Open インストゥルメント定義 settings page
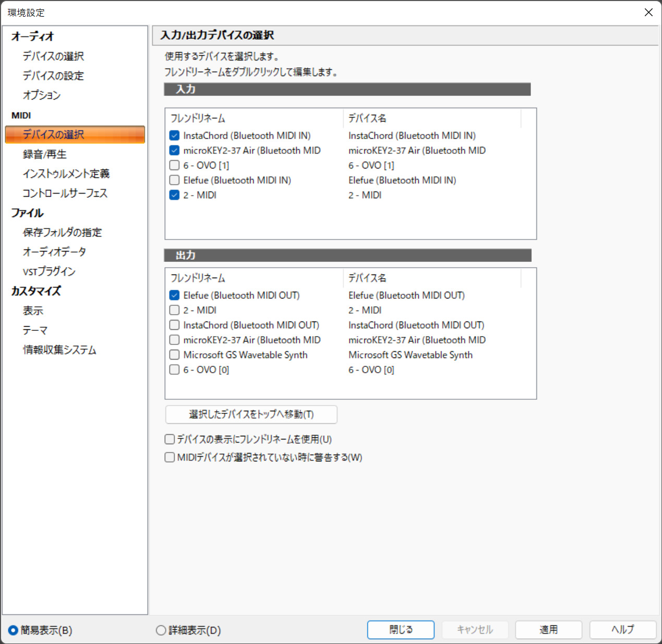The image size is (662, 644). point(66,173)
